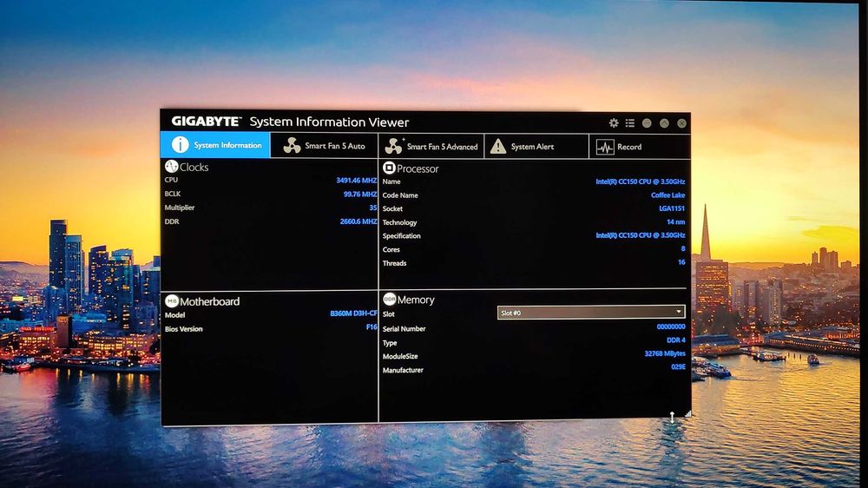Click DDR clock value 2660.6 MHZ
868x488 pixels.
358,221
